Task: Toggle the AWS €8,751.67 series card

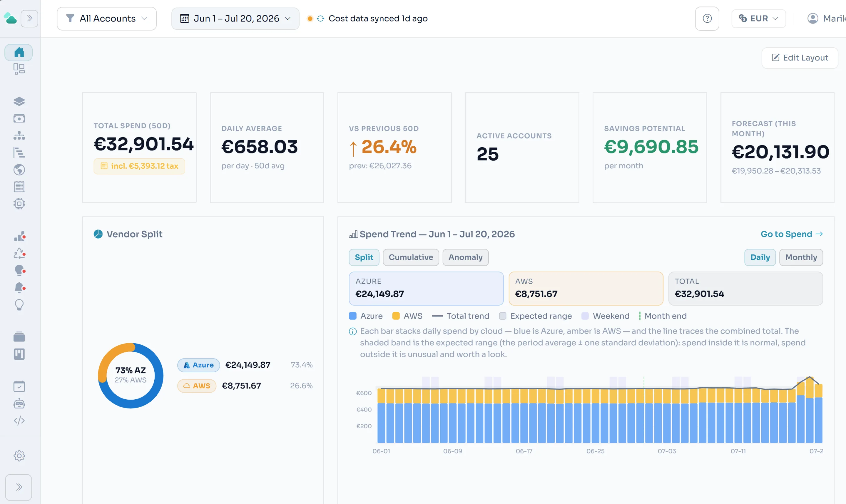Action: [x=586, y=288]
